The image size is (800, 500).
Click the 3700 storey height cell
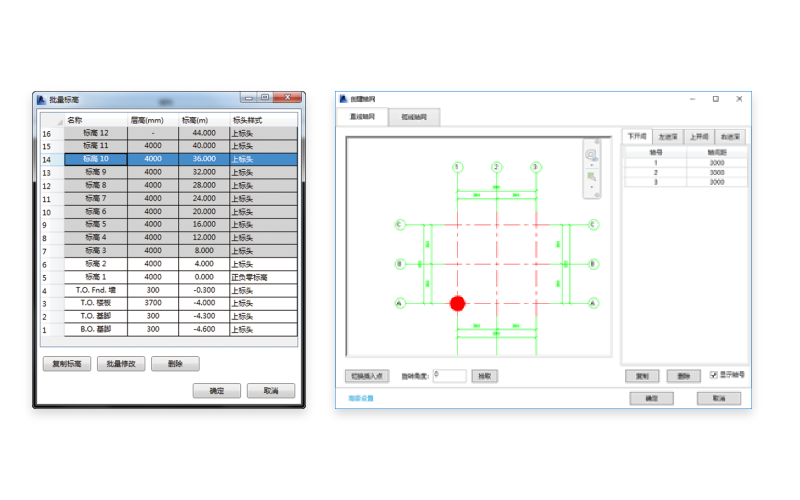153,303
